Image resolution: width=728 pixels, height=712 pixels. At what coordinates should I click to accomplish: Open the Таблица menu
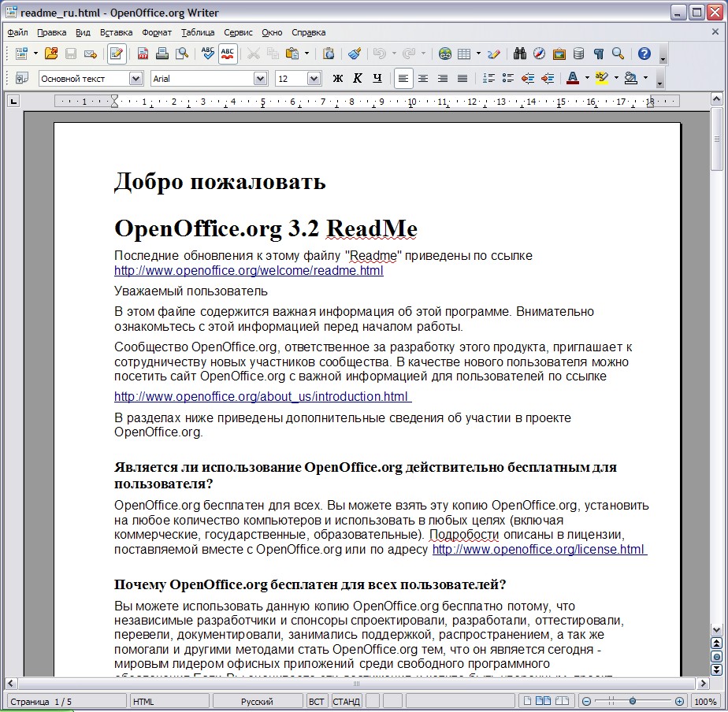(x=198, y=32)
